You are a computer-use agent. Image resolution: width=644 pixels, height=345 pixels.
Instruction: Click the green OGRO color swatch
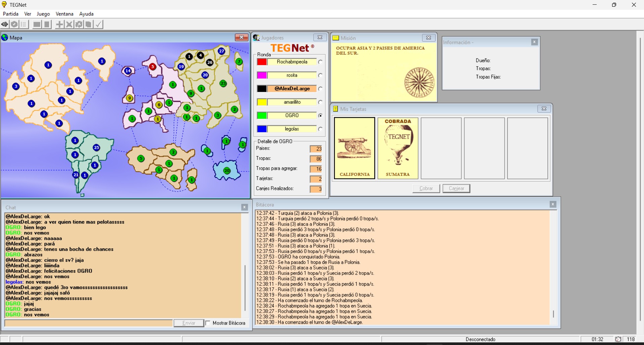(262, 115)
